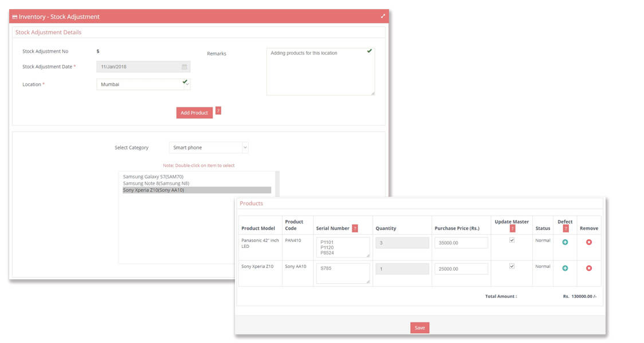The height and width of the screenshot is (343, 644).
Task: Open the Update Master help icon
Action: point(512,228)
